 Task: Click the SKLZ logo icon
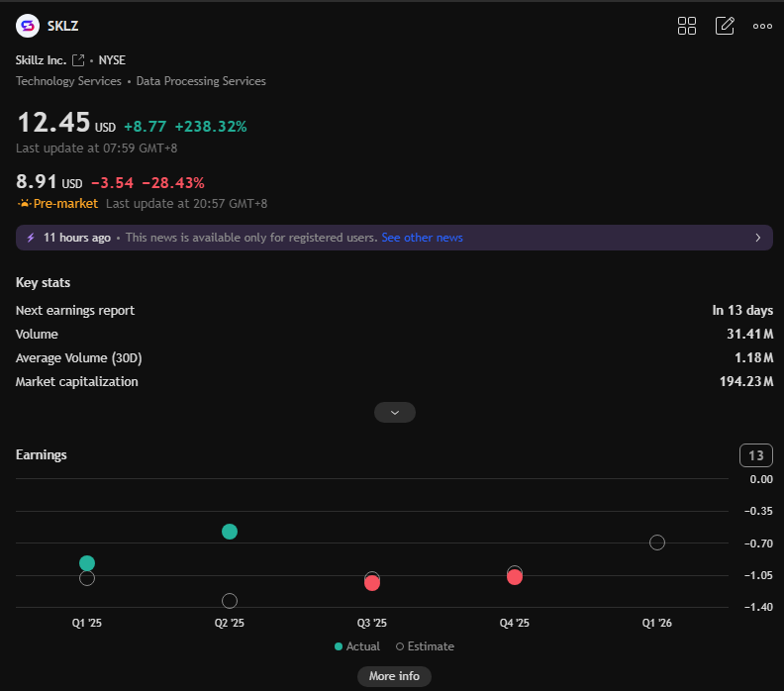click(28, 26)
